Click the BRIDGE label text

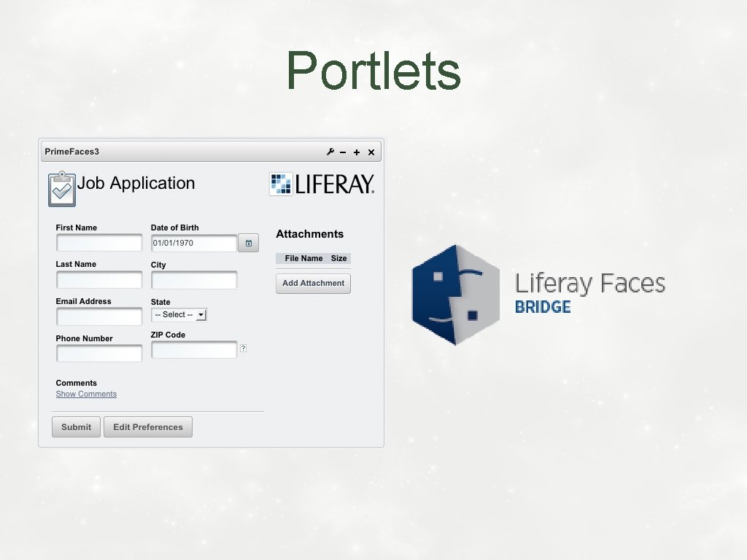click(x=543, y=307)
